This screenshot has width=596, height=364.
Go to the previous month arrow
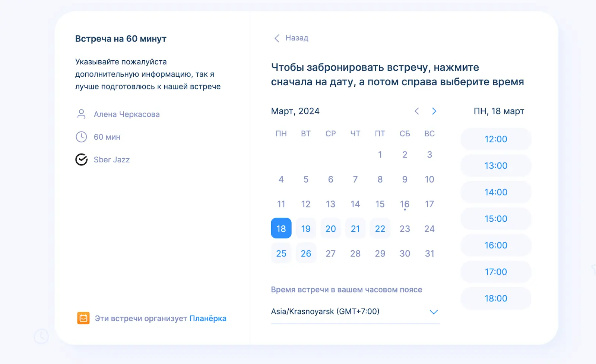click(x=417, y=111)
